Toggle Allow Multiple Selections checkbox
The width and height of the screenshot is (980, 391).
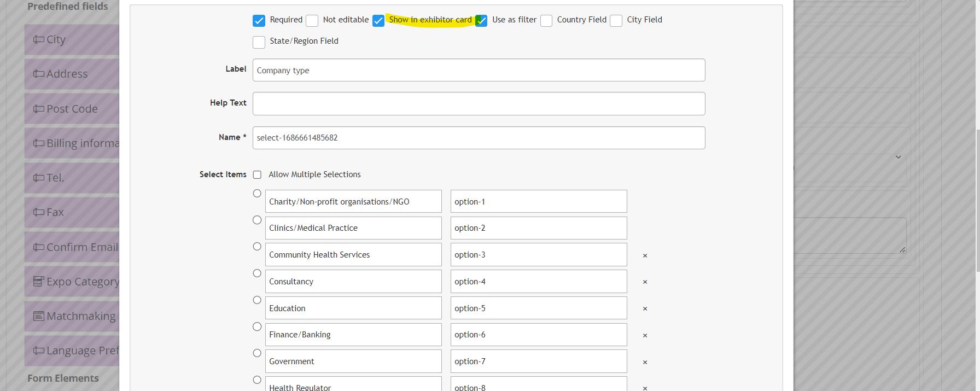click(x=257, y=175)
